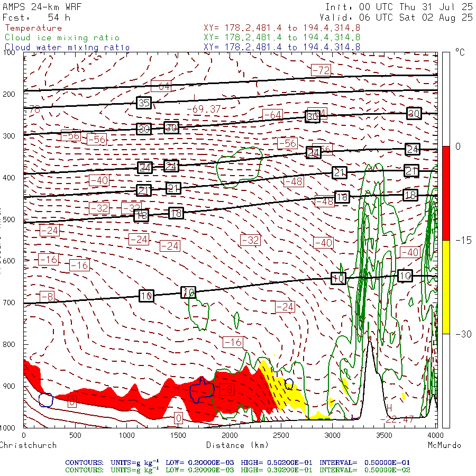The height and width of the screenshot is (476, 476).
Task: Click the green 'HIGH= 0.30200E-01' legend value
Action: [277, 470]
